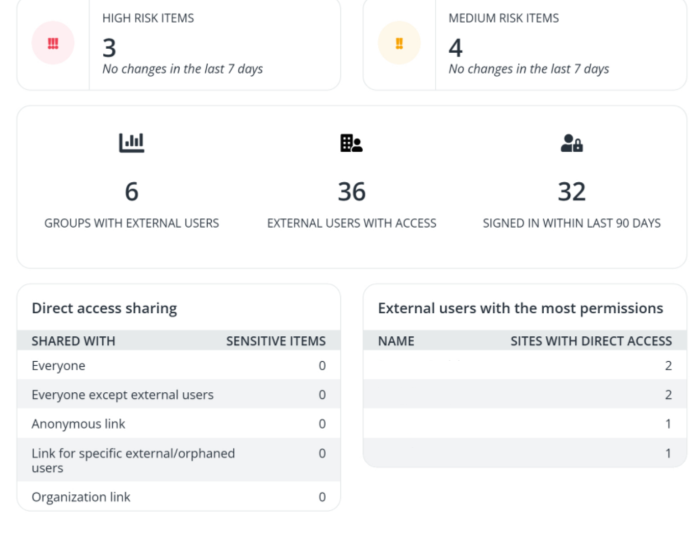
Task: Open the High Risk Items count 3
Action: pos(110,47)
